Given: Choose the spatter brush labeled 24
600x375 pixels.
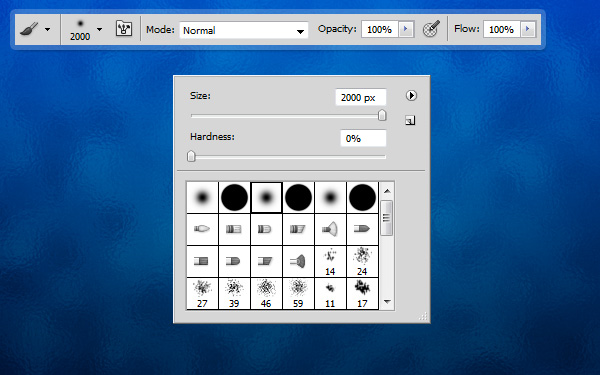Looking at the screenshot, I should 362,261.
